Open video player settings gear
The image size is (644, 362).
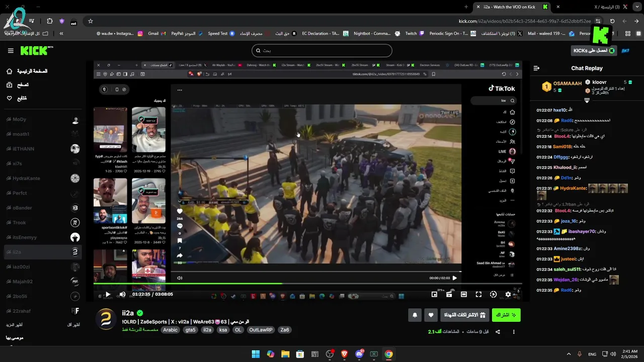[x=508, y=294]
